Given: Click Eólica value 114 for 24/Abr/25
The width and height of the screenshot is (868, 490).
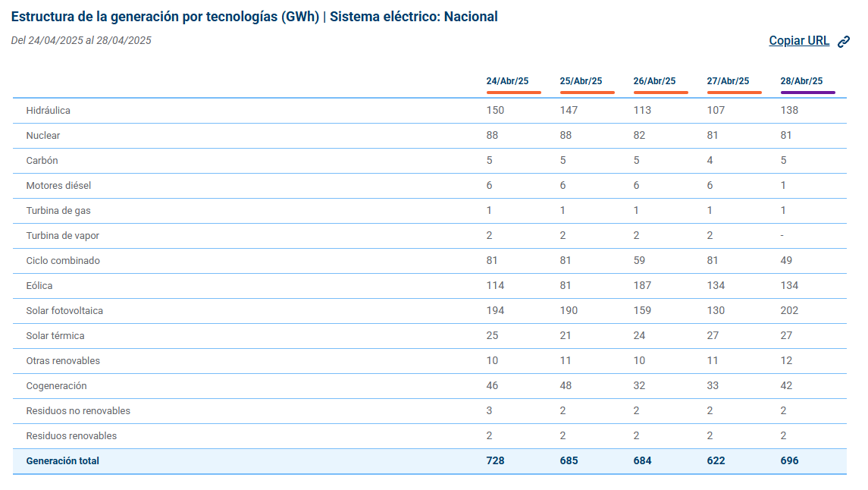Looking at the screenshot, I should 496,286.
